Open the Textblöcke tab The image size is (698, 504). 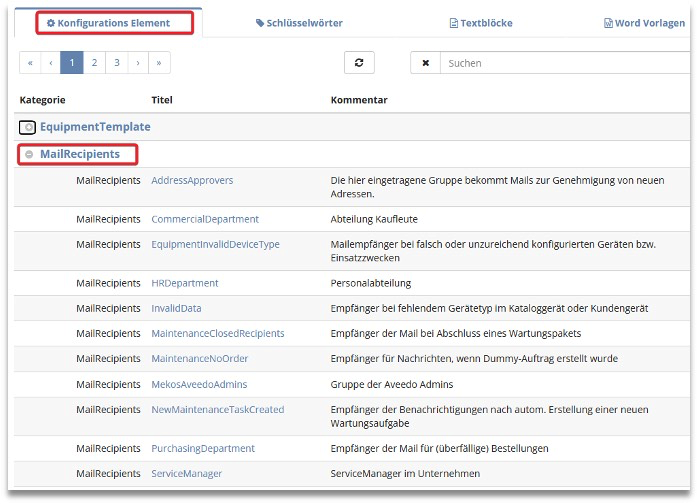click(481, 23)
